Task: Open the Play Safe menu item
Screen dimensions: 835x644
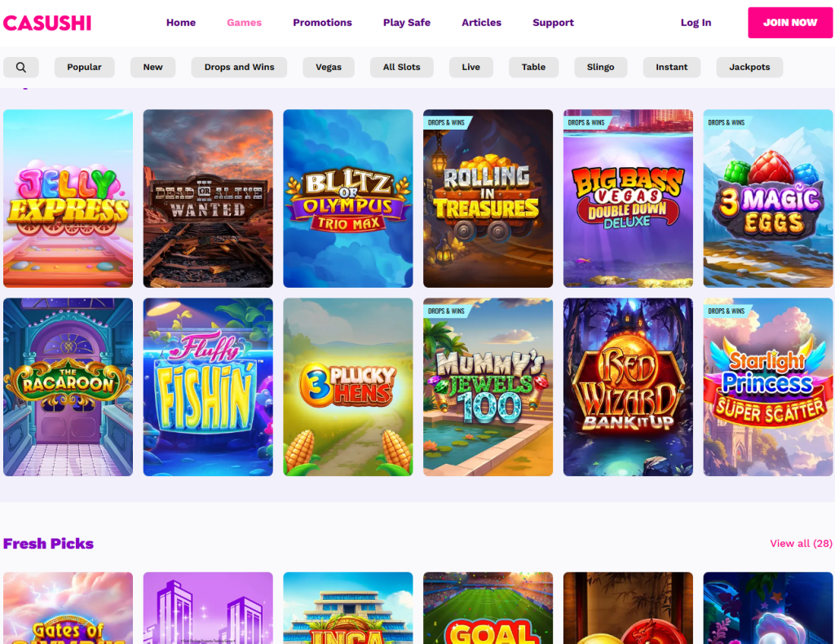Action: pyautogui.click(x=406, y=23)
